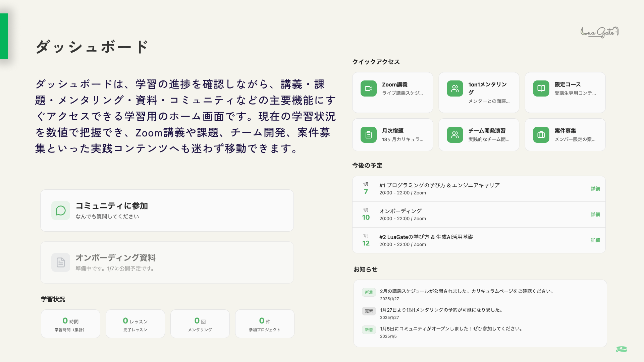Click the 参加プロジェクト stat card
This screenshot has height=362, width=644.
click(x=265, y=324)
